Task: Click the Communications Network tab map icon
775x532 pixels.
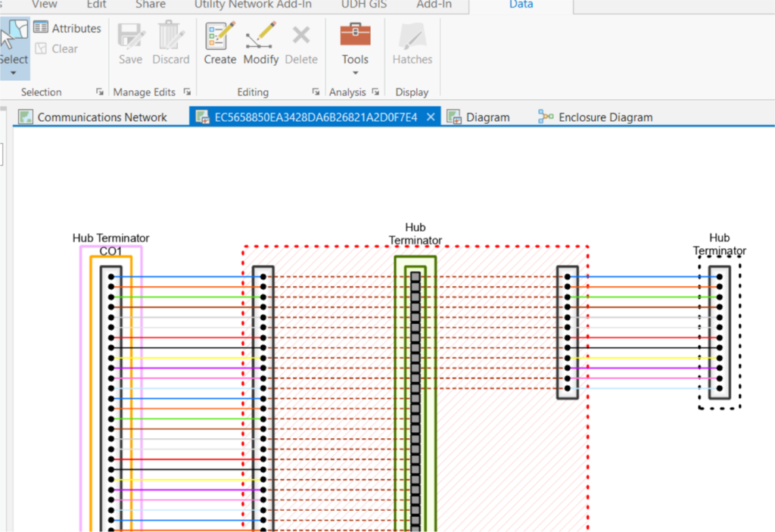Action: pyautogui.click(x=25, y=117)
